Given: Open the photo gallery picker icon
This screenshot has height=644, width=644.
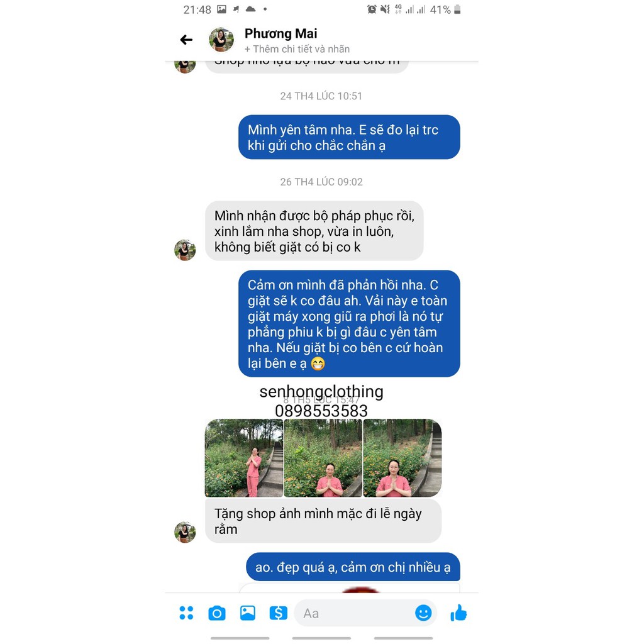Looking at the screenshot, I should [248, 613].
